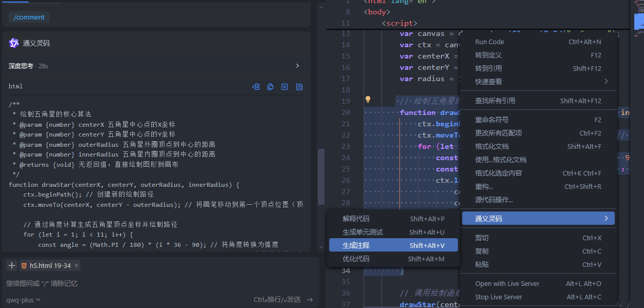This screenshot has width=644, height=308.
Task: Click the HTML5 file icon on h5.html chip
Action: pos(24,265)
